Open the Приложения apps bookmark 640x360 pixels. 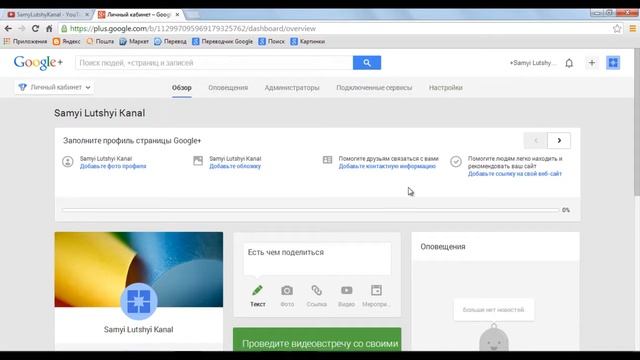pos(25,41)
